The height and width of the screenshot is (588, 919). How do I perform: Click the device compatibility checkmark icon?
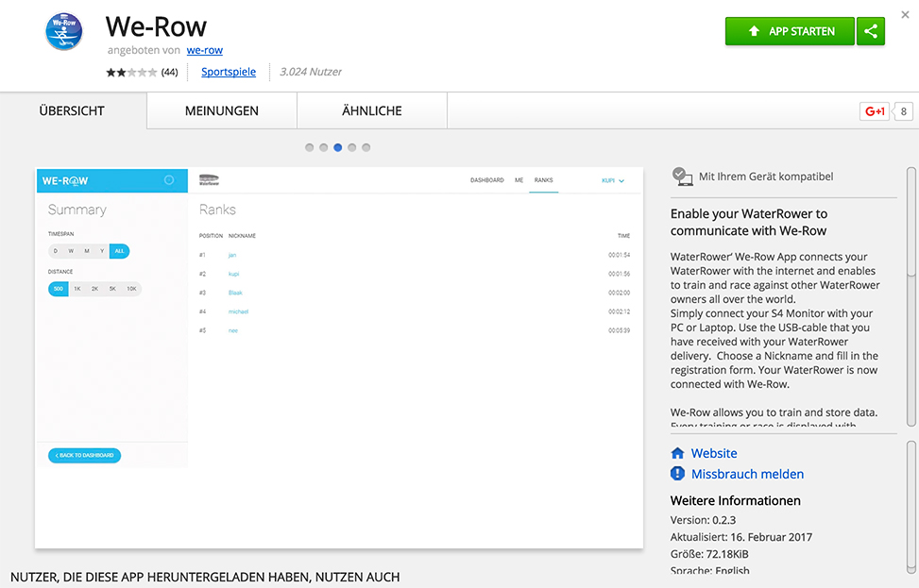[x=682, y=176]
